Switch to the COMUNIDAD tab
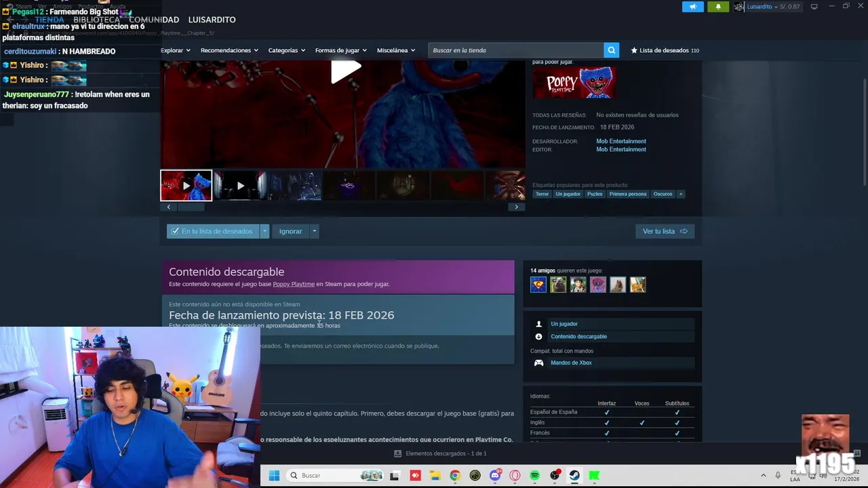 154,20
